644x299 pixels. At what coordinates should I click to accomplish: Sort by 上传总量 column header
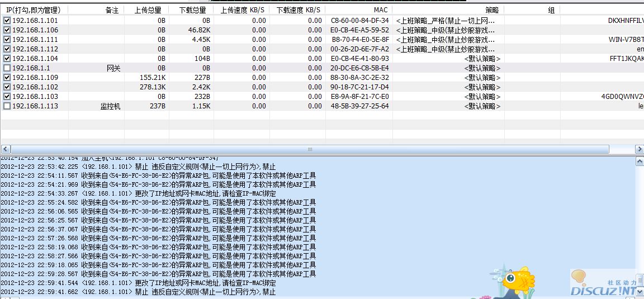(x=148, y=10)
